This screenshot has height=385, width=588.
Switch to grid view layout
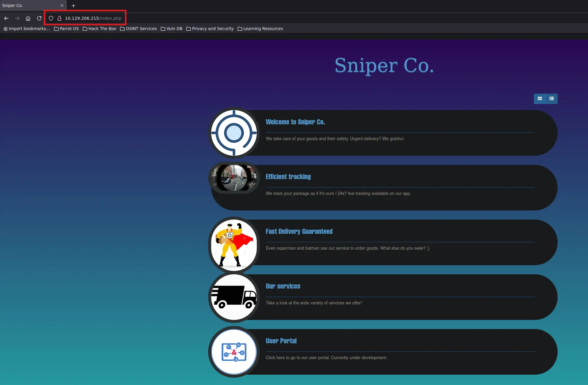[540, 99]
